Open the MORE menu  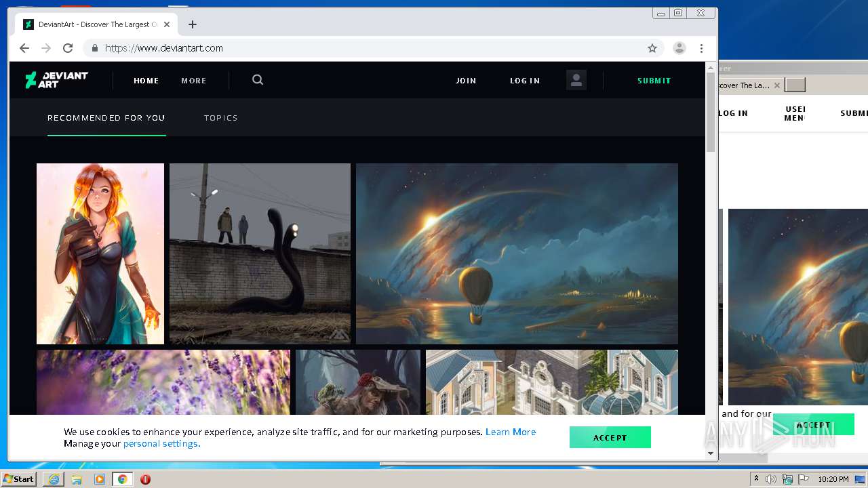coord(194,81)
